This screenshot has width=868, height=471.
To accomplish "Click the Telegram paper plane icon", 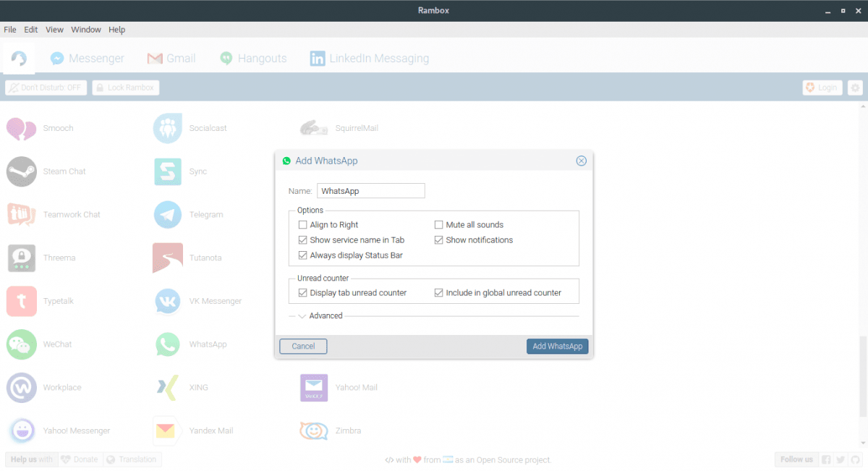I will [x=168, y=215].
